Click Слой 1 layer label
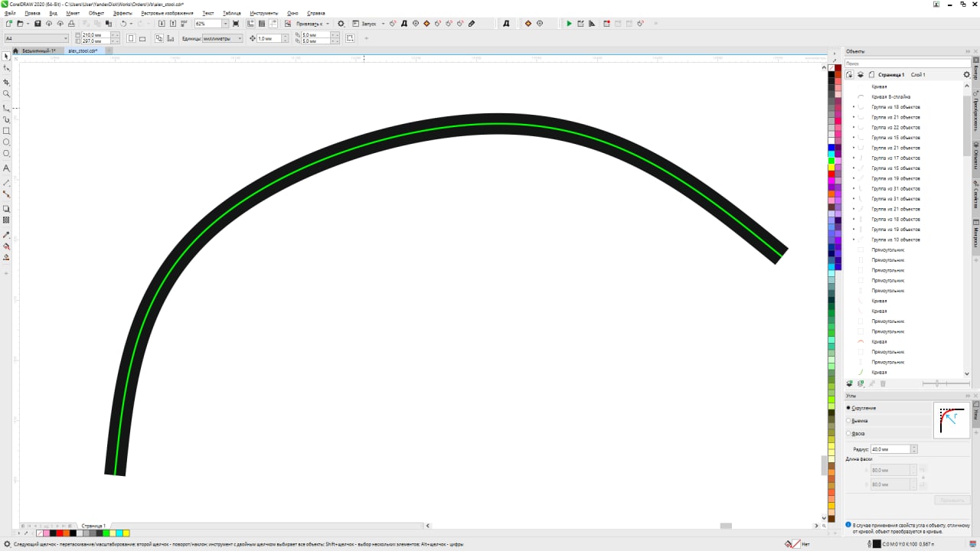The height and width of the screenshot is (551, 980). 917,74
